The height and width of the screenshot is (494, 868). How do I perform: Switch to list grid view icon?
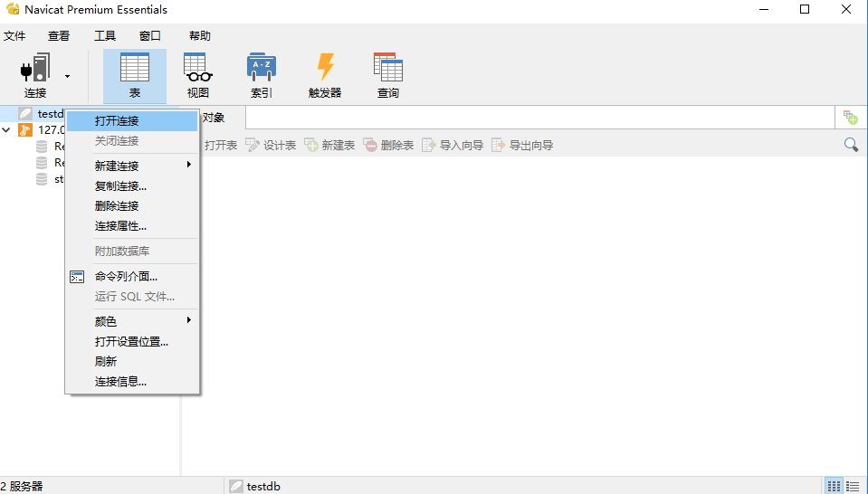[834, 486]
